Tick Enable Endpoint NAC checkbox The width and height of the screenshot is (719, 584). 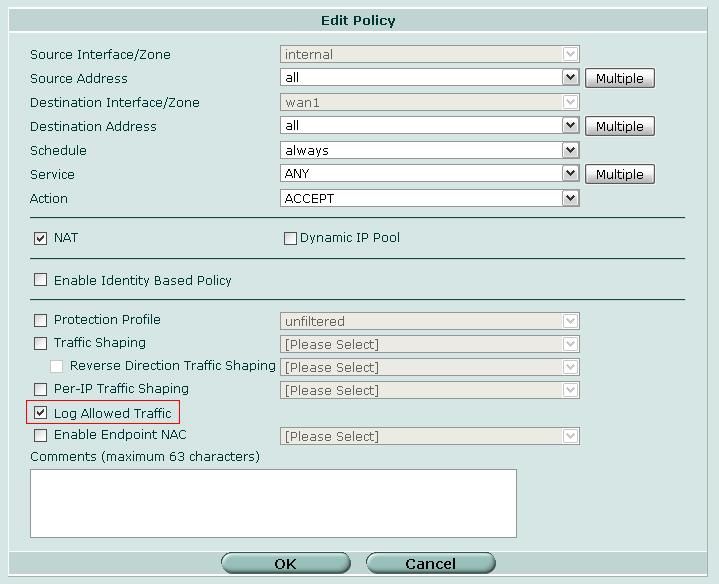(x=40, y=435)
